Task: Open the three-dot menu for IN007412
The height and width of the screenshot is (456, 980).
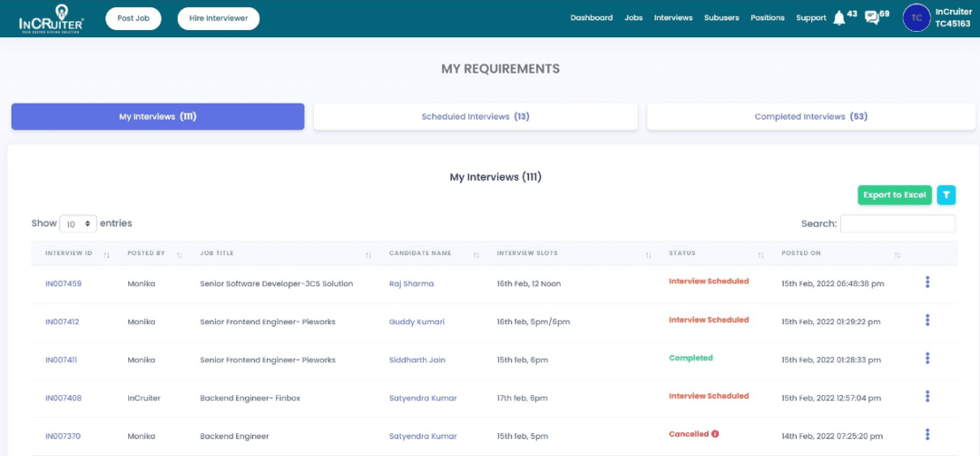Action: click(x=926, y=321)
